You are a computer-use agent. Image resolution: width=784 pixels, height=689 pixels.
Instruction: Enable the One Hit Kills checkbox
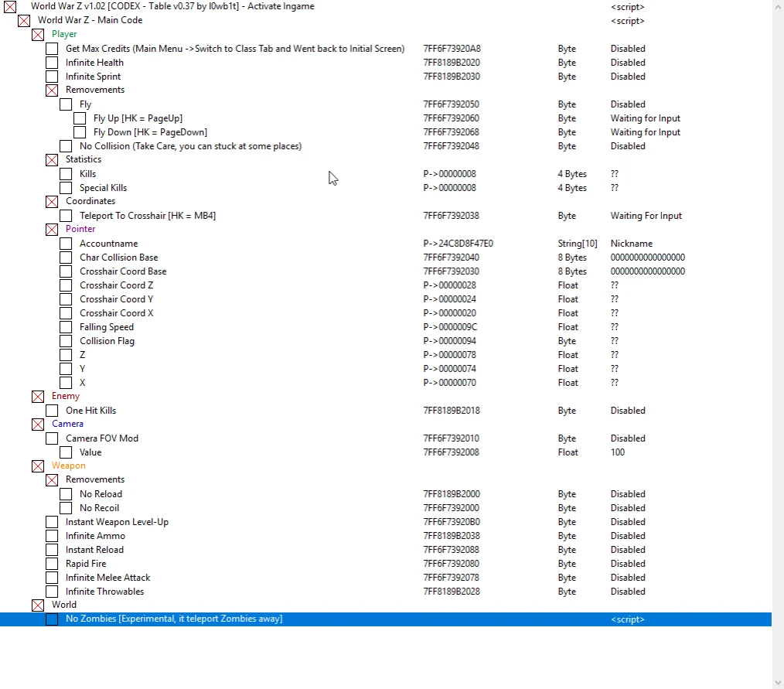[x=52, y=411]
